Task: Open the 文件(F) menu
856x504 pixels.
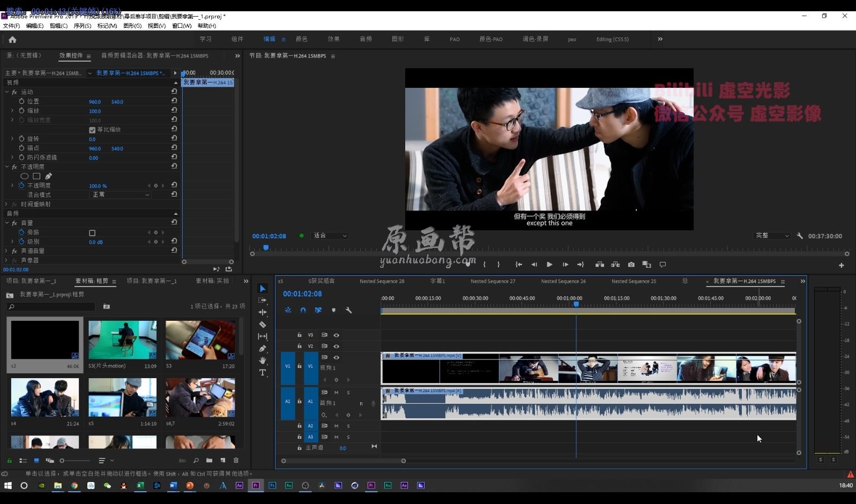Action: pyautogui.click(x=11, y=26)
